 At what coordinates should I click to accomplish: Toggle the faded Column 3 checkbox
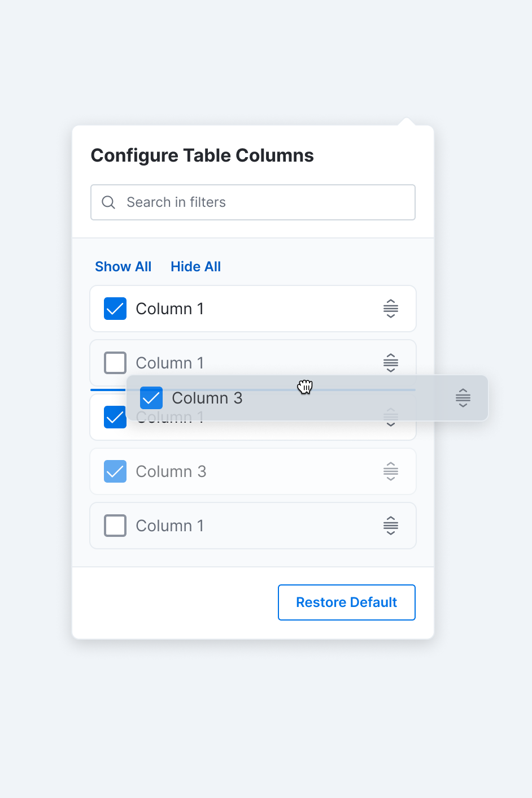pos(115,471)
